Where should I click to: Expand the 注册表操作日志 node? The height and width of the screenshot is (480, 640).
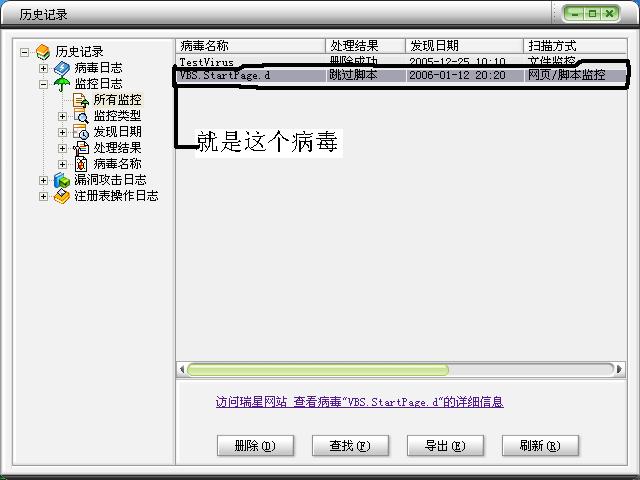[43, 196]
